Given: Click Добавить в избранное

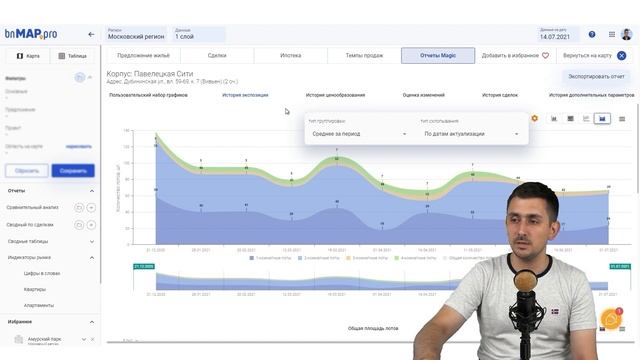Looking at the screenshot, I should pyautogui.click(x=510, y=56).
